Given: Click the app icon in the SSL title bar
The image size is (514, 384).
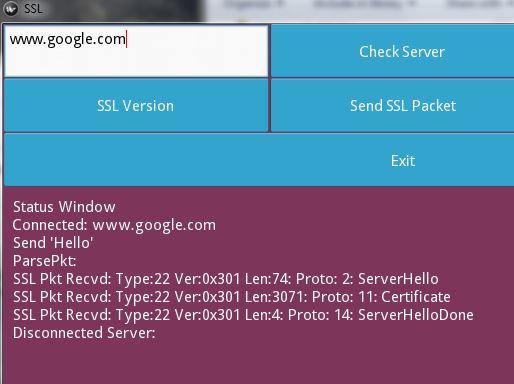Looking at the screenshot, I should pos(11,8).
